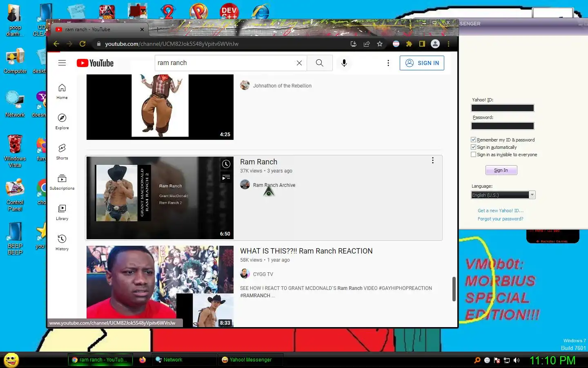Viewport: 588px width, 368px height.
Task: Open the download/install page icon in address bar
Action: click(x=354, y=44)
